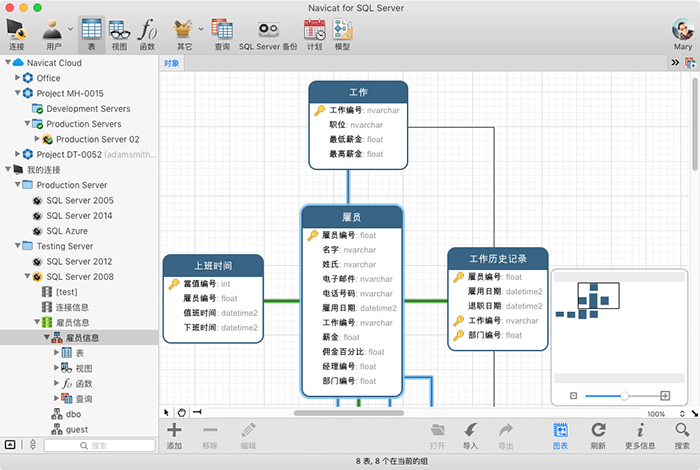The width and height of the screenshot is (700, 470).
Task: Click the zoom-out icon in navigator
Action: pyautogui.click(x=574, y=395)
